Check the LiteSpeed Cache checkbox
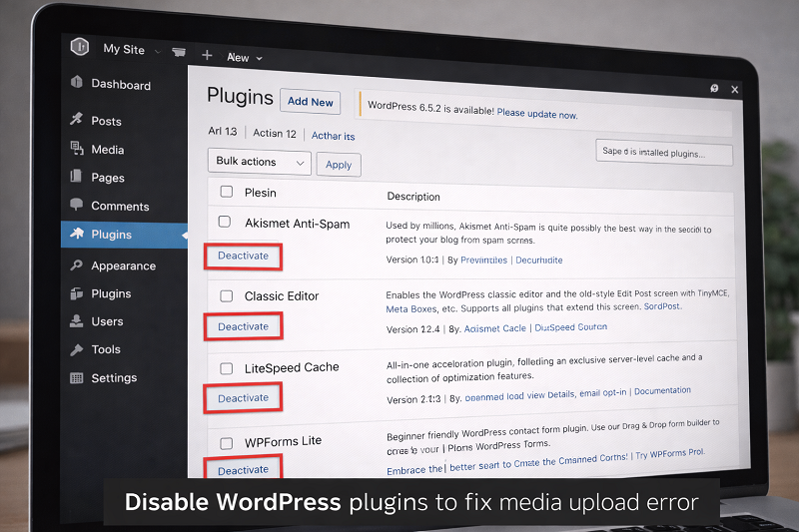Image resolution: width=799 pixels, height=532 pixels. pyautogui.click(x=227, y=368)
